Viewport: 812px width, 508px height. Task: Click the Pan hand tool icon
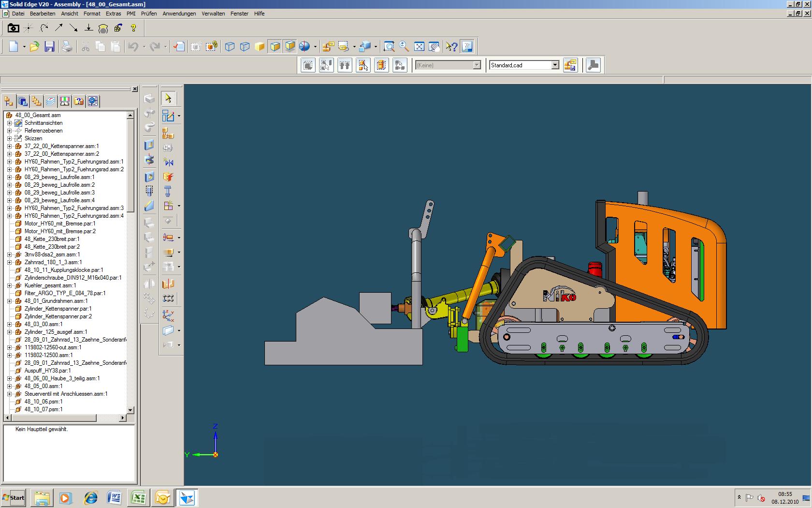(434, 46)
